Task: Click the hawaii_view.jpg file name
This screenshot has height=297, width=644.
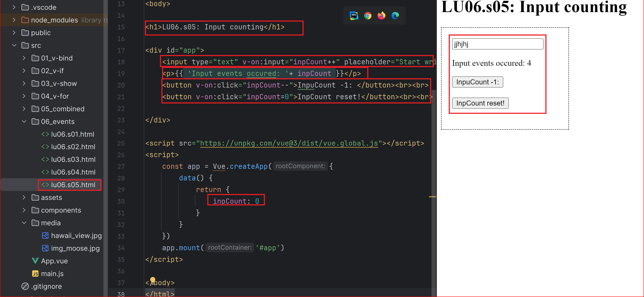Action: point(76,235)
